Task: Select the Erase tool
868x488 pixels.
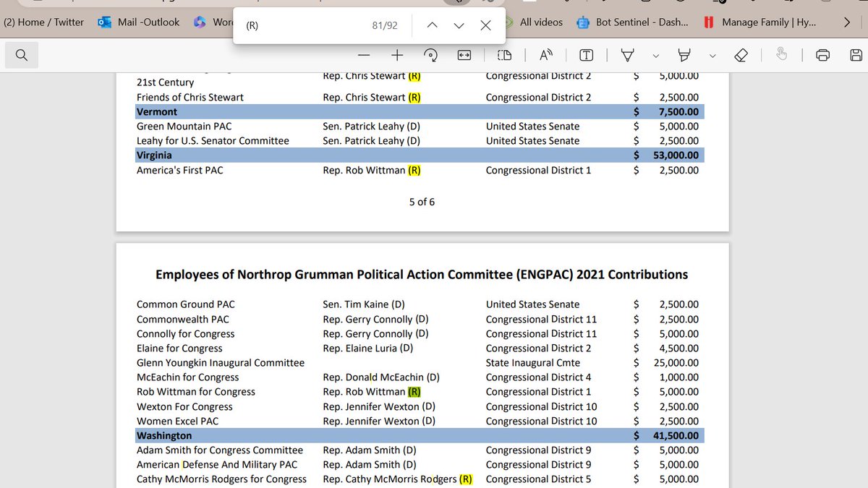Action: point(741,55)
